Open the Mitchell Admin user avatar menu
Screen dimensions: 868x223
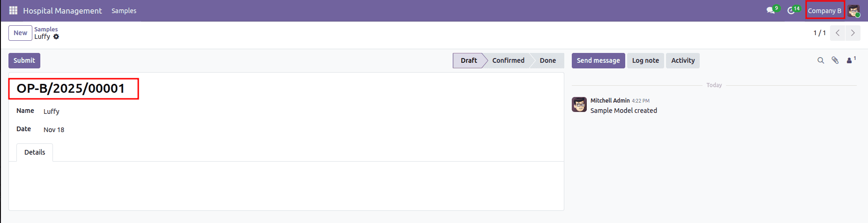pos(854,11)
